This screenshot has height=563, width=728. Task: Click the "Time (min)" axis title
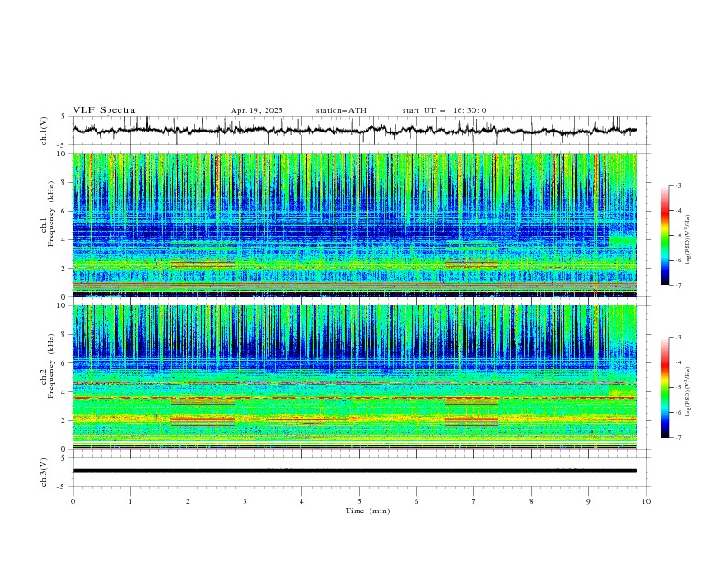(368, 511)
